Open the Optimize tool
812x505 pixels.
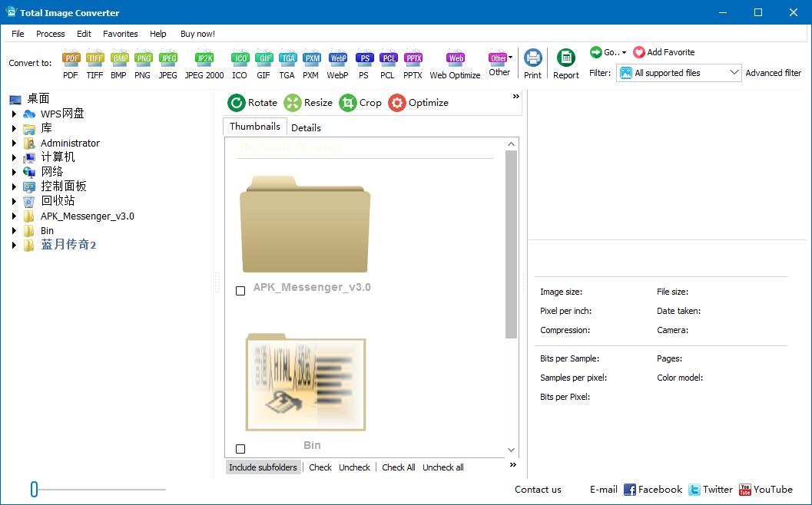[x=419, y=102]
